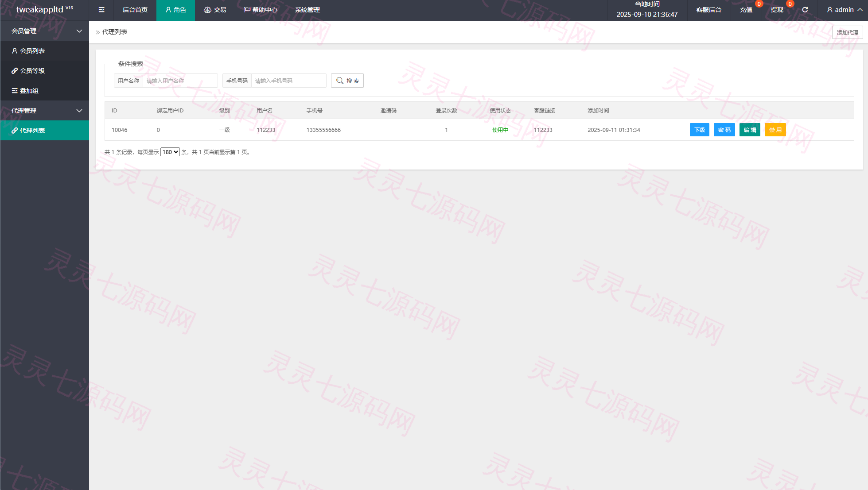This screenshot has height=490, width=868.
Task: Click the 客服链接 column header
Action: tap(544, 111)
